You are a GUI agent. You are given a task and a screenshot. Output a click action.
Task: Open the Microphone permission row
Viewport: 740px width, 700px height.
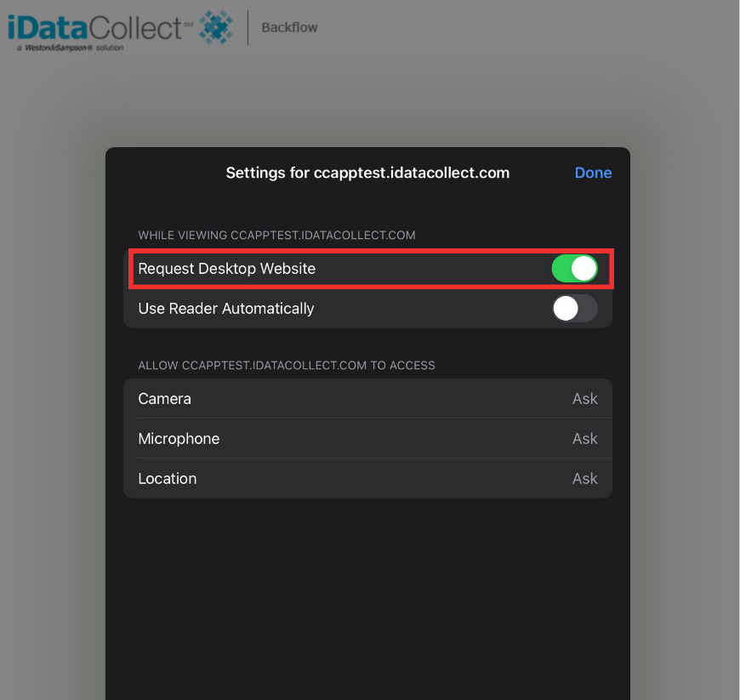(x=367, y=439)
